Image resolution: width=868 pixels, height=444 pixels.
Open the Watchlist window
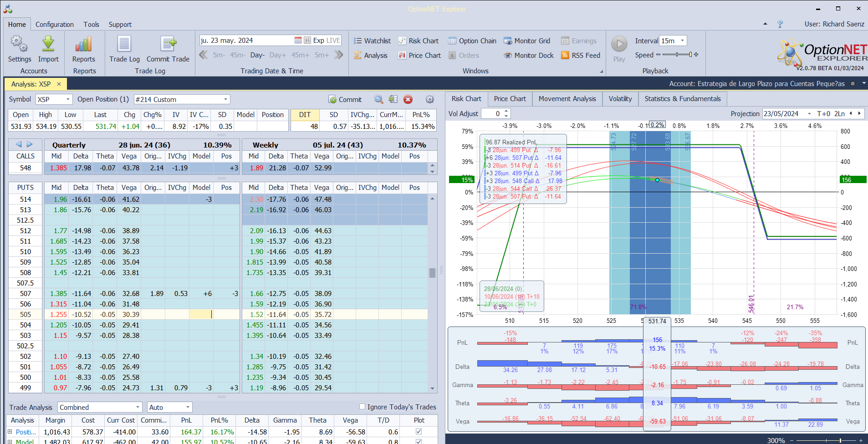pos(372,41)
